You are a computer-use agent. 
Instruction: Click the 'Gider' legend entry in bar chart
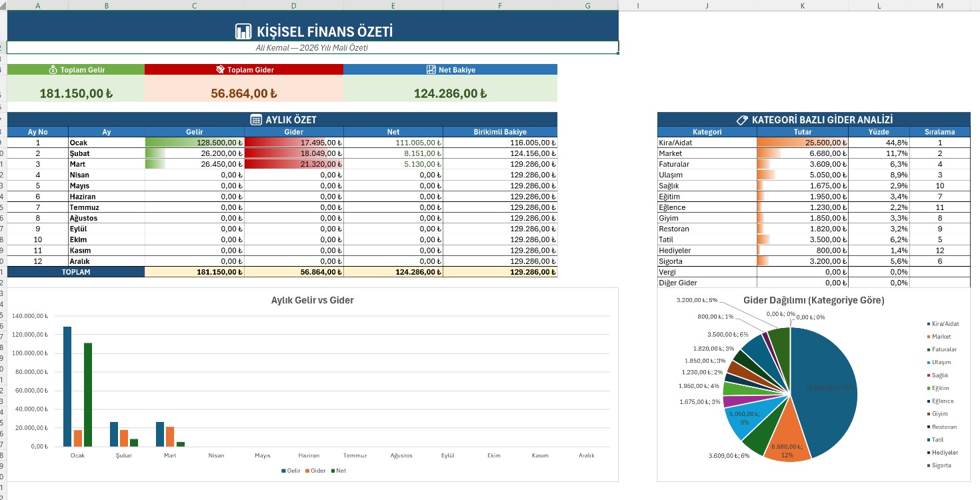pos(316,471)
